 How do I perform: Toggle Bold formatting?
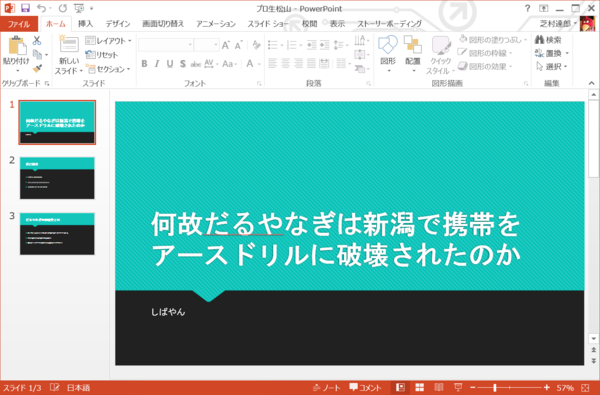pos(144,64)
